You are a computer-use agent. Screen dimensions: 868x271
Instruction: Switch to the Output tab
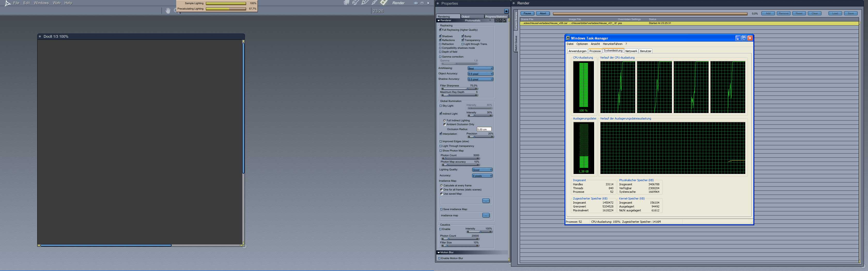point(472,17)
